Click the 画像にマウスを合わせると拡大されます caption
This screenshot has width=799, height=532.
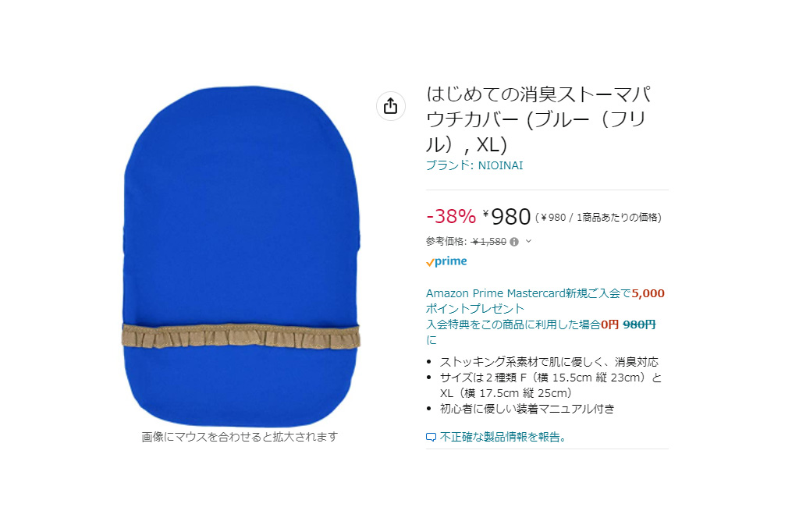240,437
